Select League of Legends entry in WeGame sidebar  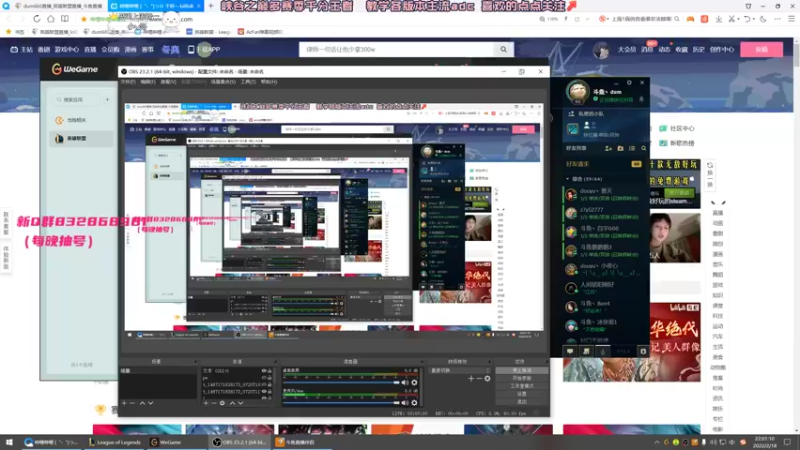click(x=82, y=139)
